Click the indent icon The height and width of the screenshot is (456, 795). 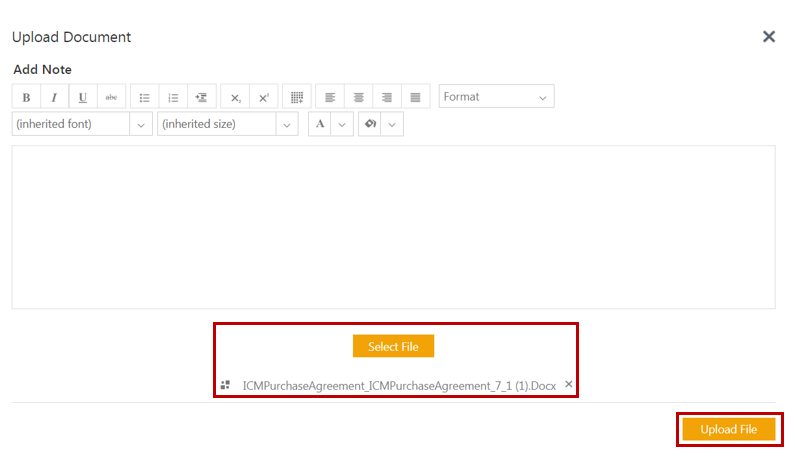click(202, 97)
